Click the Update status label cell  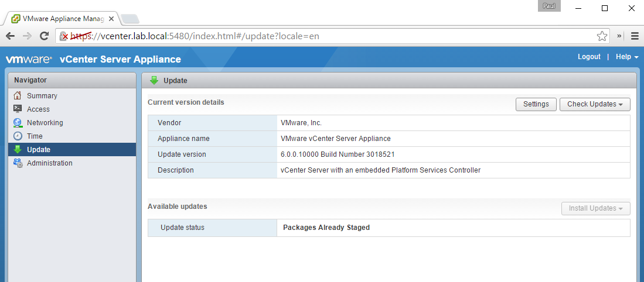[x=212, y=228]
